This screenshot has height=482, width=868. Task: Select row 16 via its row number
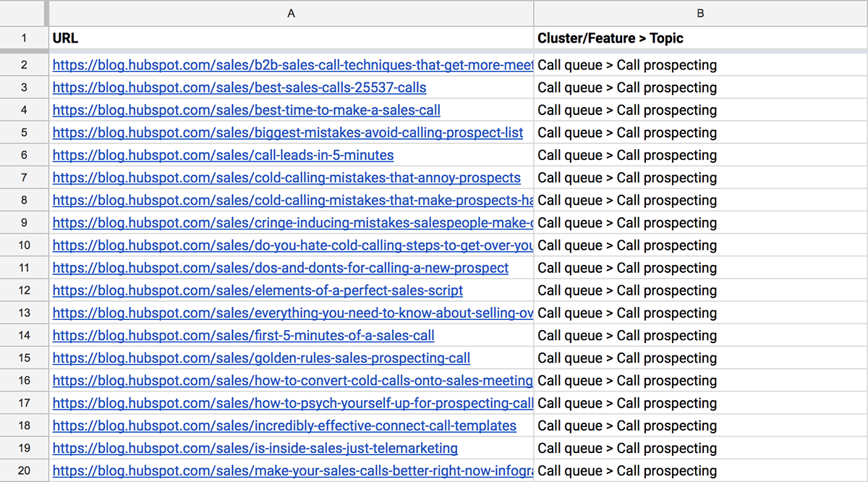pos(24,381)
